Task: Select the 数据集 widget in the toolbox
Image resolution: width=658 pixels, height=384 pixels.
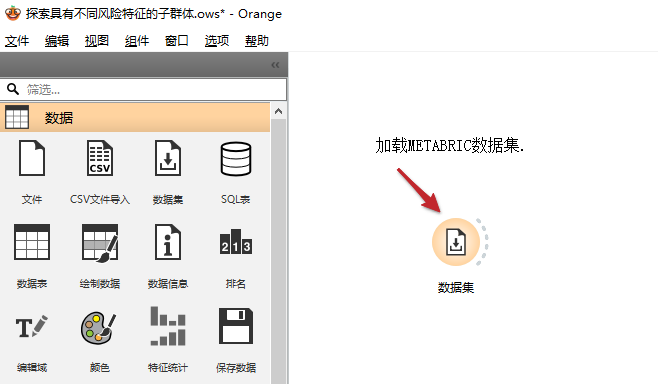Action: 168,158
